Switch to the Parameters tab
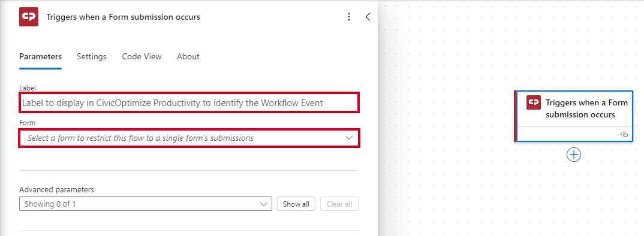Screen dimensions: 644x236 click(41, 57)
